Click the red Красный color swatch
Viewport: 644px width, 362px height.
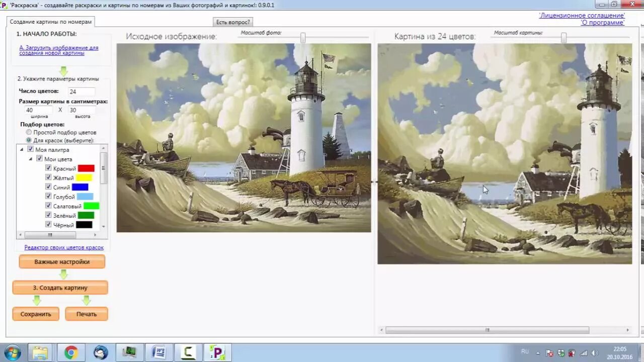(x=86, y=168)
